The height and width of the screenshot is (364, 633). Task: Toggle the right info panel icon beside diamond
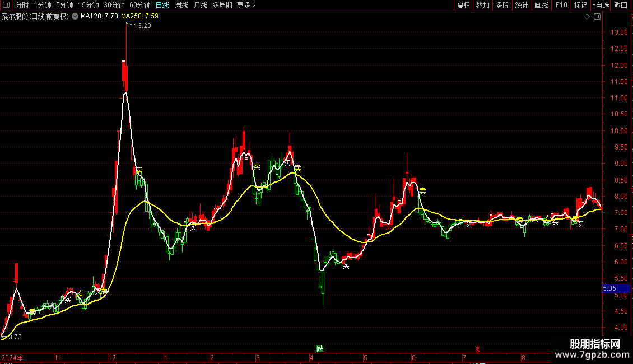click(597, 17)
